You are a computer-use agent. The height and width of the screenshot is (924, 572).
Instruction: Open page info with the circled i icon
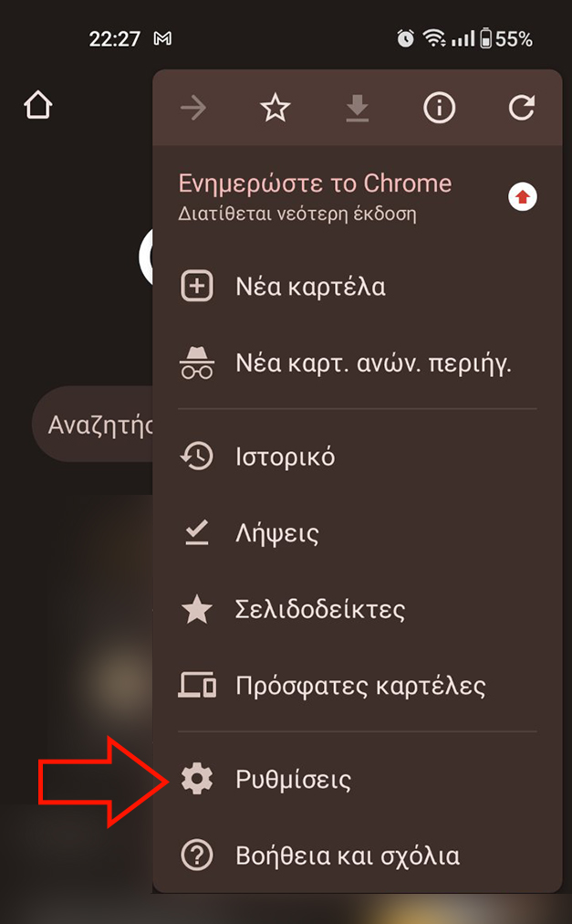[x=440, y=108]
